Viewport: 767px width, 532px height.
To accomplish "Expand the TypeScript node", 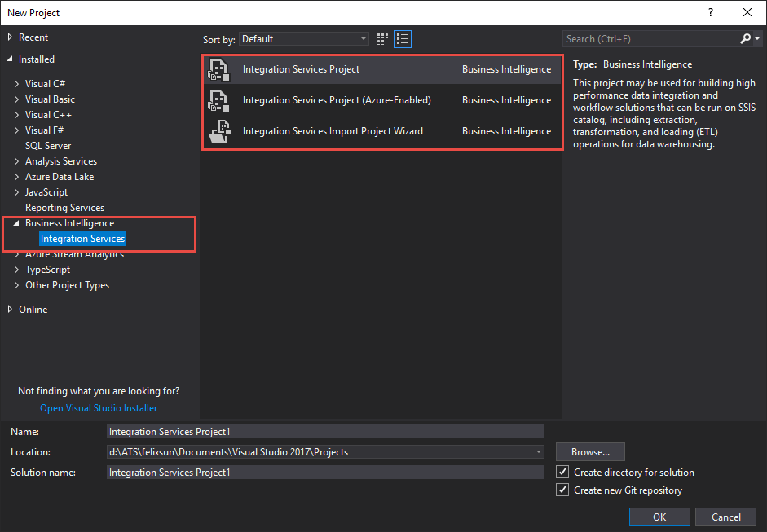I will 16,270.
